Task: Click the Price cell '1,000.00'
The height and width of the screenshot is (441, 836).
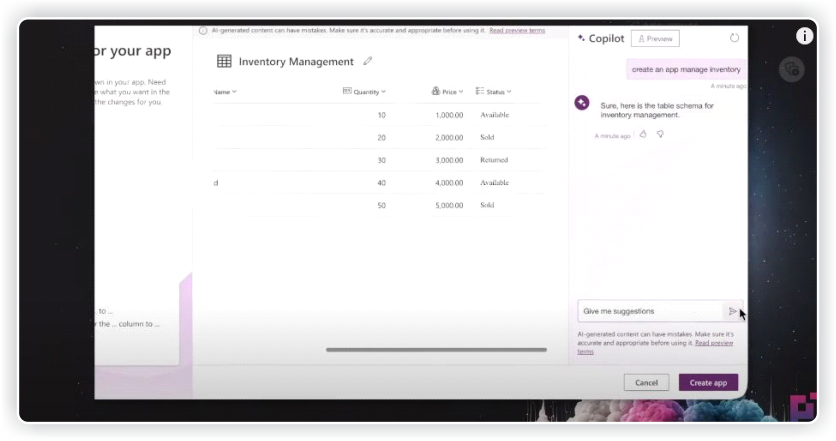Action: point(449,115)
